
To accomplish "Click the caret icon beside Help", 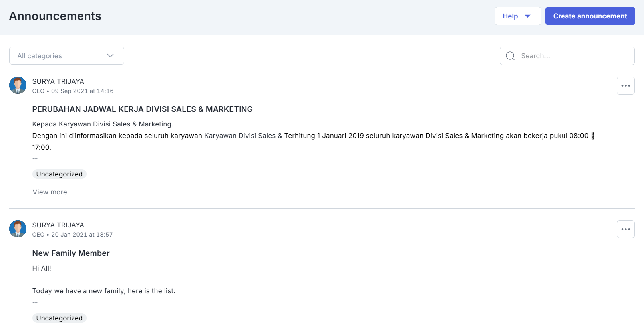I will pos(527,16).
